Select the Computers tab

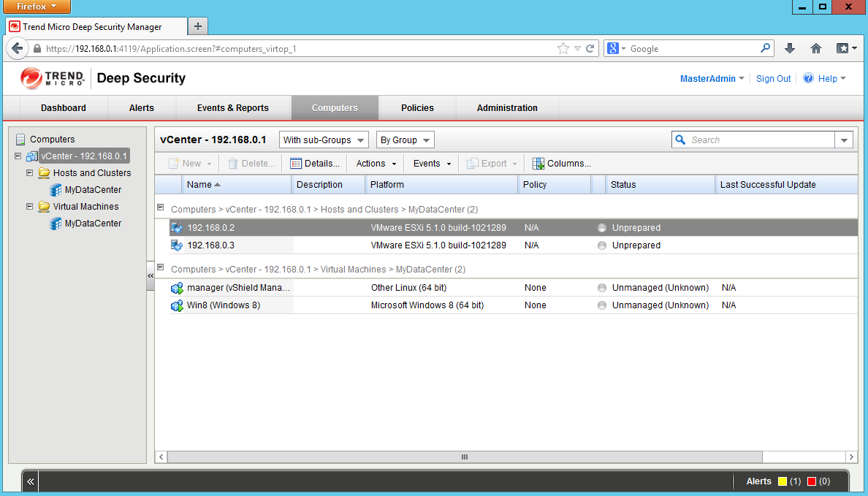click(335, 108)
